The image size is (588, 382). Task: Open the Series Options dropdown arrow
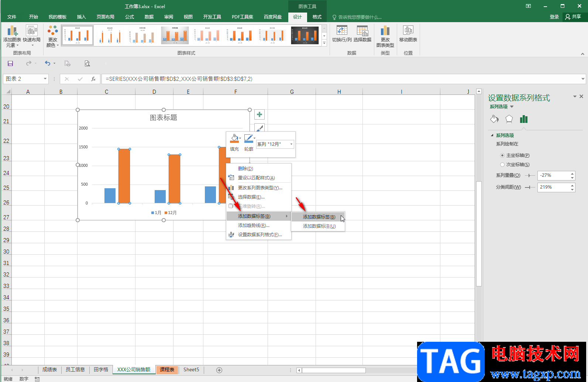pos(512,107)
